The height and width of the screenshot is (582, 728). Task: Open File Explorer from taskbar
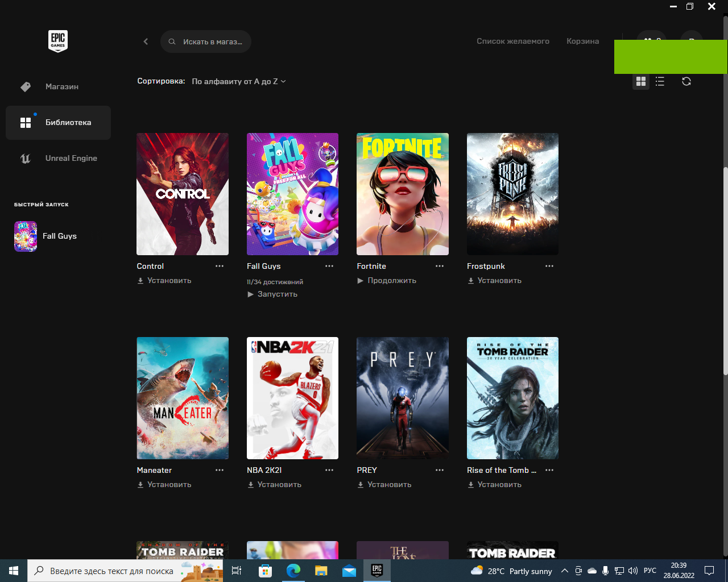(x=321, y=571)
